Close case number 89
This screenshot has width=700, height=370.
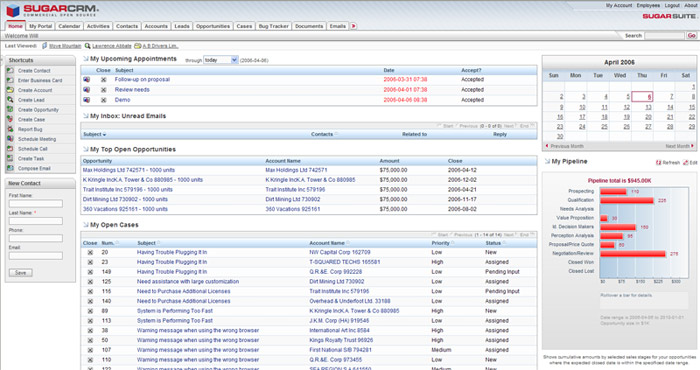90,311
